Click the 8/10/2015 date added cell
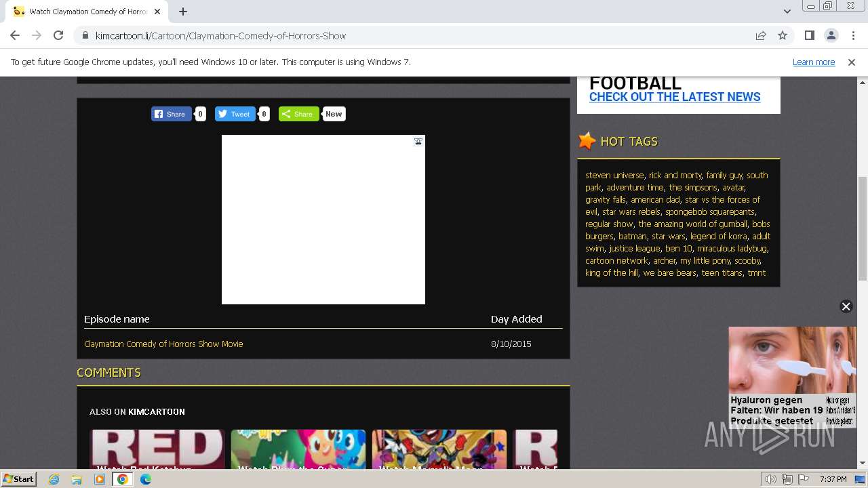Image resolution: width=868 pixels, height=488 pixels. click(511, 344)
